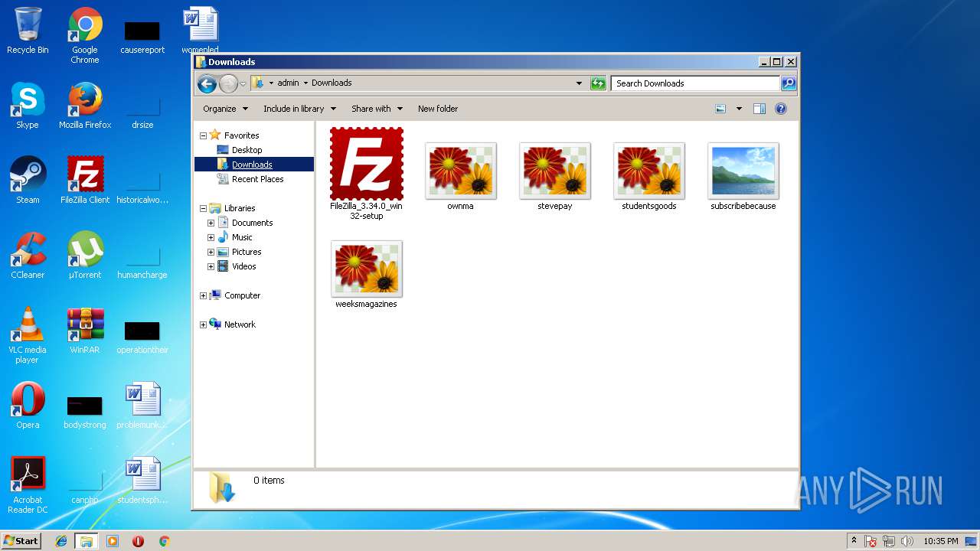The height and width of the screenshot is (551, 980).
Task: Open the view options dropdown arrow
Action: tap(739, 109)
